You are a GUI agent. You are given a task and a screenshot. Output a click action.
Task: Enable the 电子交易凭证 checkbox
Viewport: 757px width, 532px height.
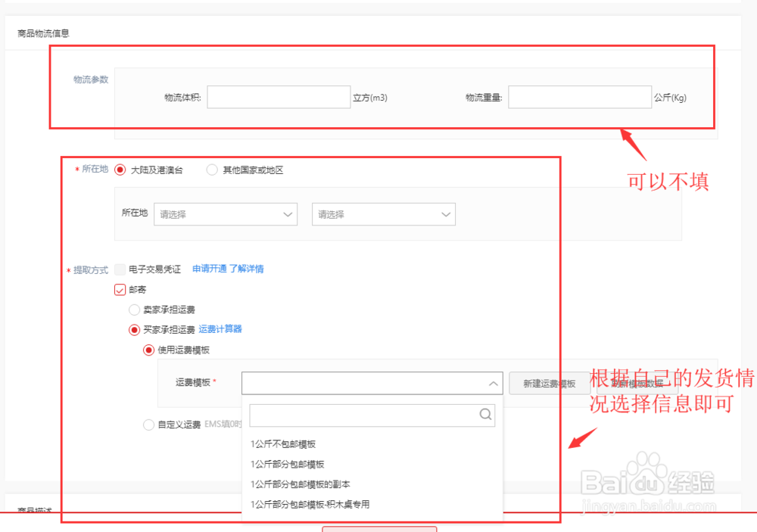coord(120,269)
